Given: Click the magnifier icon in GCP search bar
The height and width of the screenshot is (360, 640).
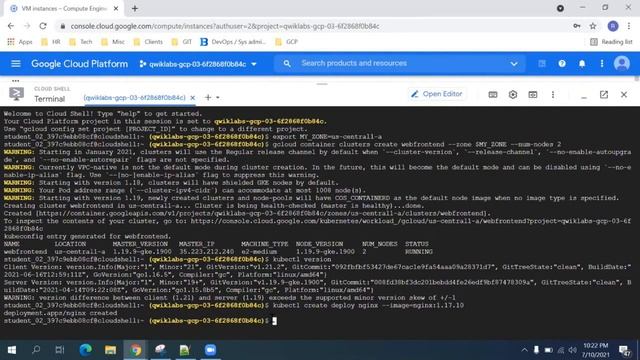Looking at the screenshot, I should tap(287, 64).
